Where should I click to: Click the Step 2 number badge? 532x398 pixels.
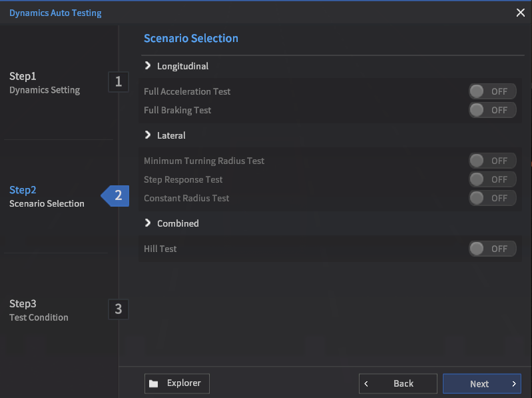tap(118, 195)
